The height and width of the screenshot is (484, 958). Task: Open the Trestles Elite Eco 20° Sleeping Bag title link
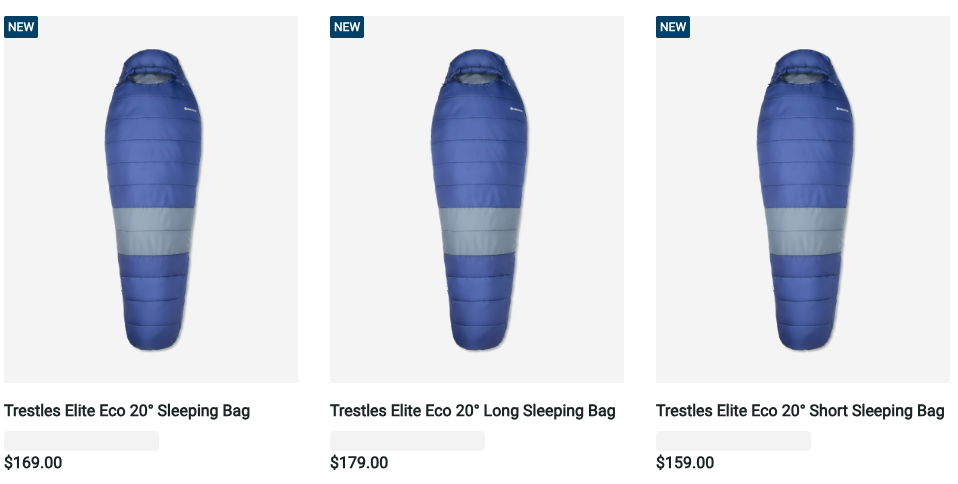pyautogui.click(x=127, y=411)
